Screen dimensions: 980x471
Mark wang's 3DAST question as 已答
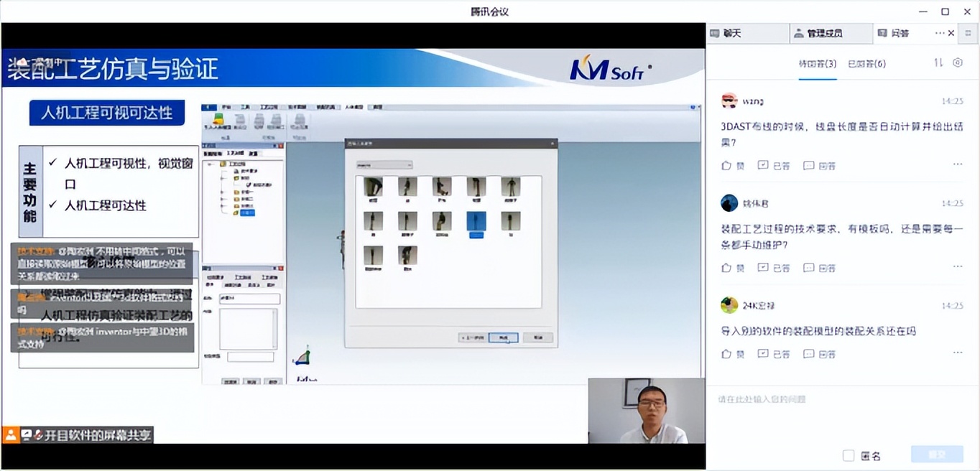pos(774,166)
